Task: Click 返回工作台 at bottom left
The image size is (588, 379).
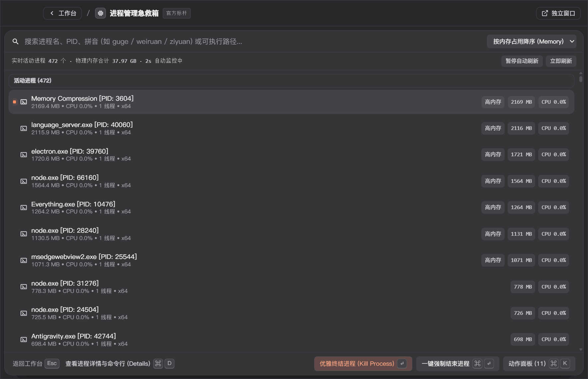Action: [x=27, y=364]
